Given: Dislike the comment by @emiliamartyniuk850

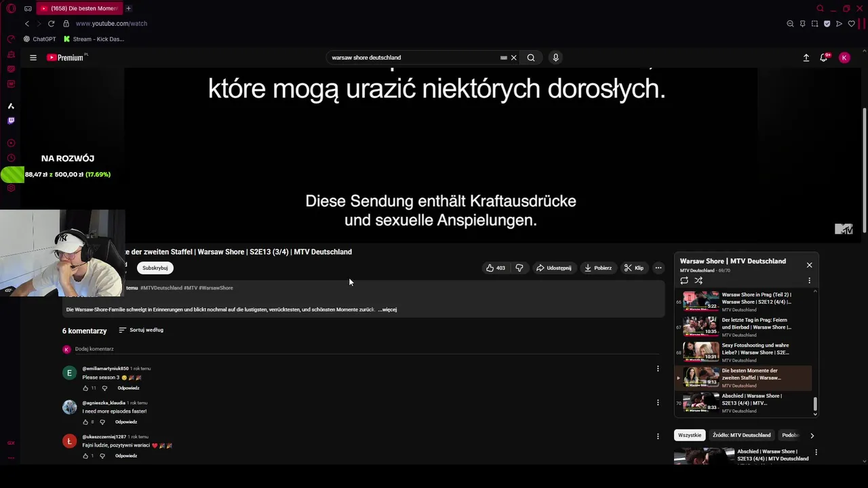Looking at the screenshot, I should point(104,388).
